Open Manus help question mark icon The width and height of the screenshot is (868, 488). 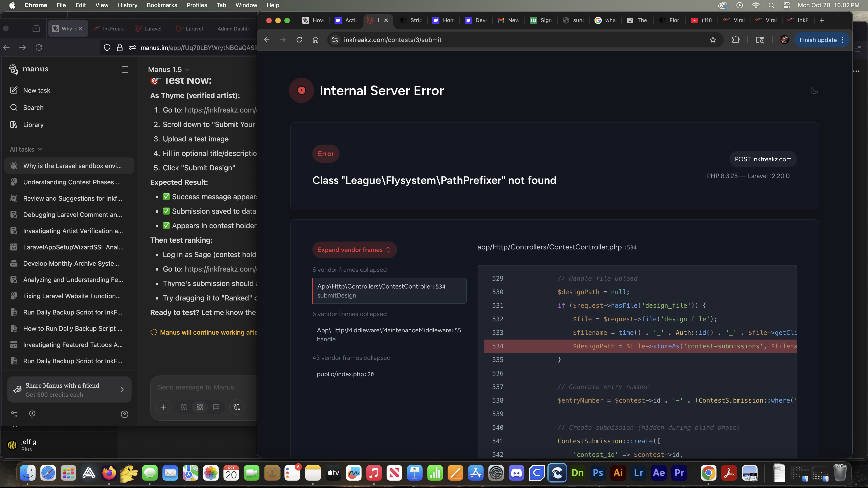[x=124, y=414]
